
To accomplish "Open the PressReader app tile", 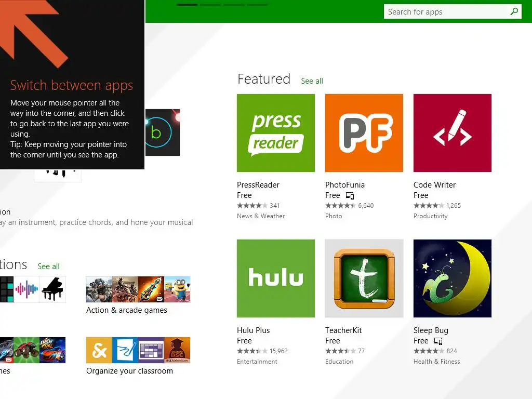I will click(x=275, y=133).
